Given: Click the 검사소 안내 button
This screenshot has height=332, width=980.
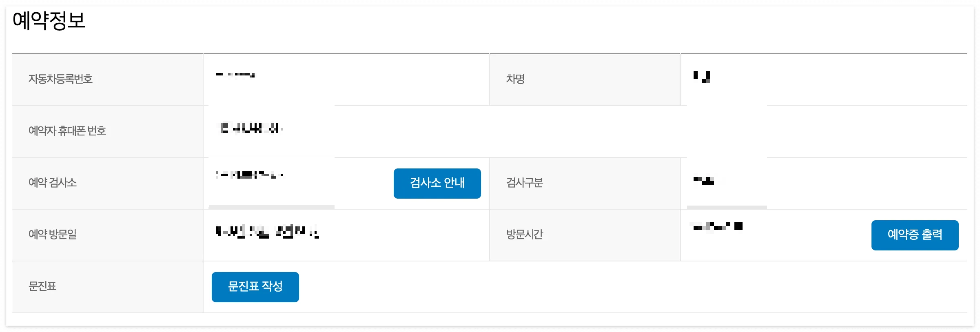Looking at the screenshot, I should click(437, 184).
